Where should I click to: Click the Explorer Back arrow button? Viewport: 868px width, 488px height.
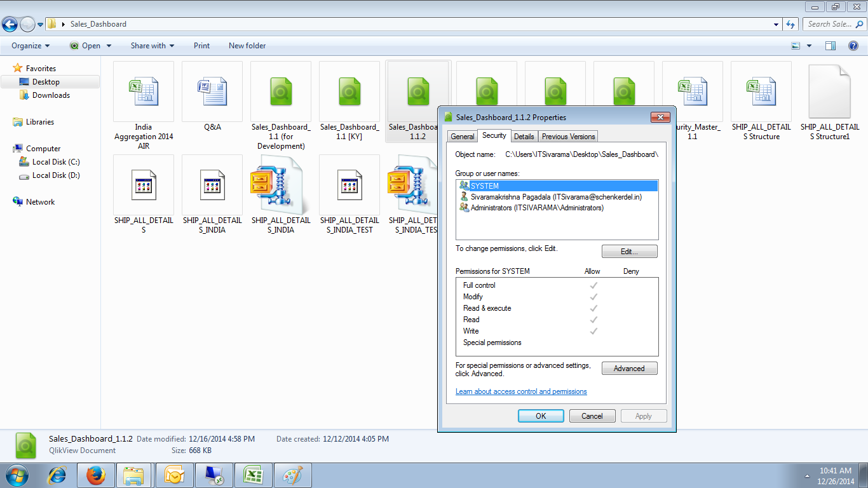[10, 24]
